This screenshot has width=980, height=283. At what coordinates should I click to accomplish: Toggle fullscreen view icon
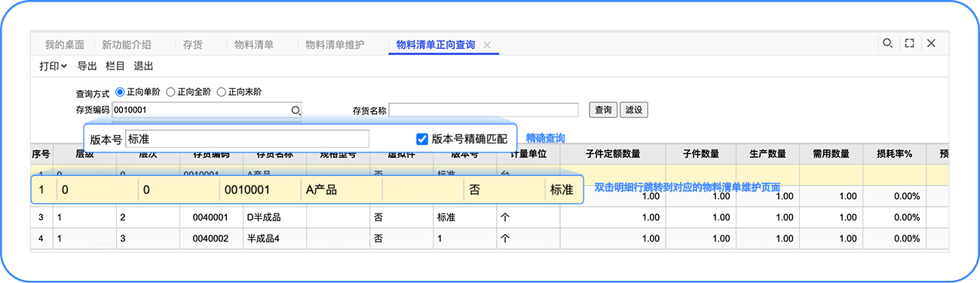pyautogui.click(x=909, y=44)
